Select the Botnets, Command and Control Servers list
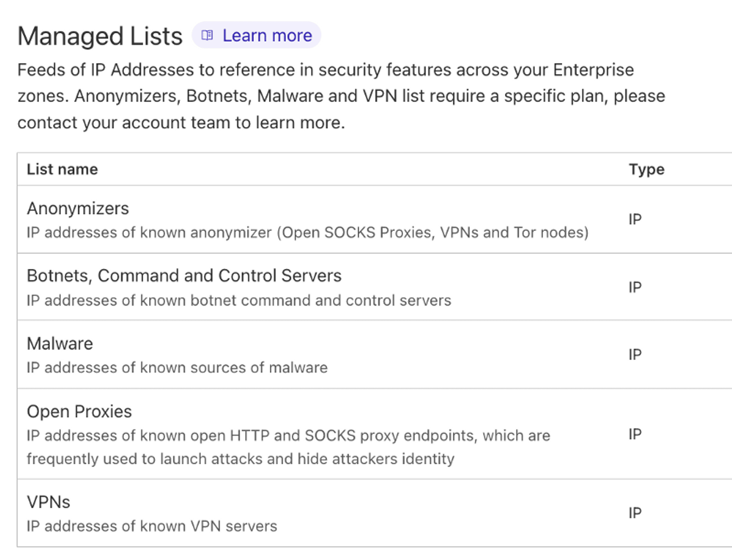The image size is (732, 560). tap(184, 276)
